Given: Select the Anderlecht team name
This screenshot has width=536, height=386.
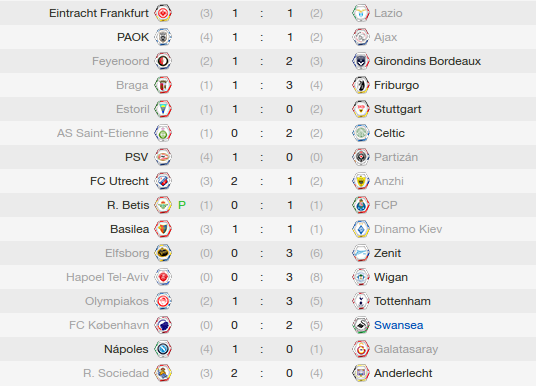Looking at the screenshot, I should pos(403,373).
